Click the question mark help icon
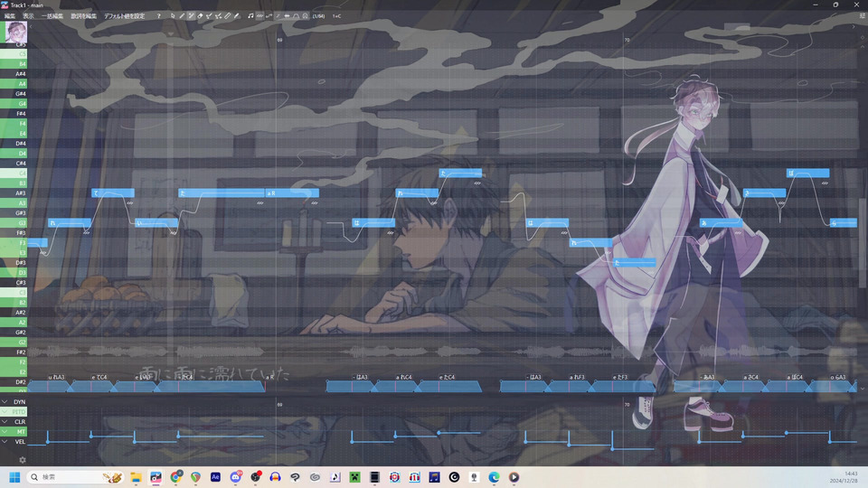Viewport: 868px width, 488px height. pos(159,16)
